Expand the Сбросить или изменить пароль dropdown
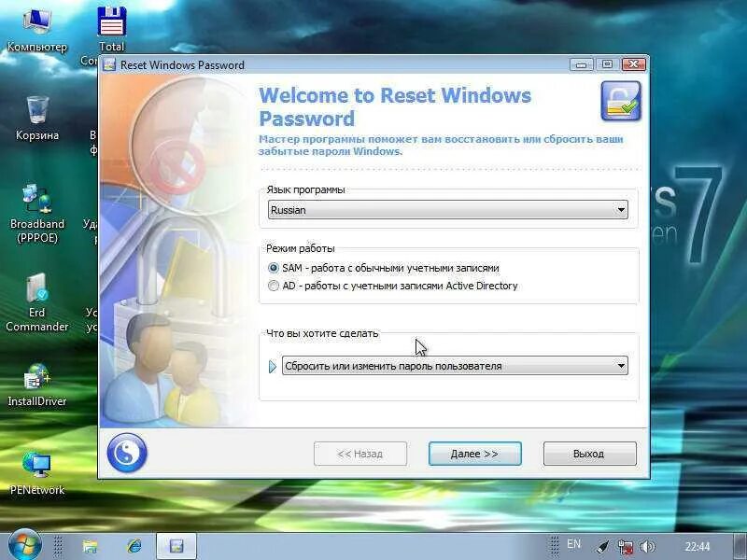 tap(455, 366)
